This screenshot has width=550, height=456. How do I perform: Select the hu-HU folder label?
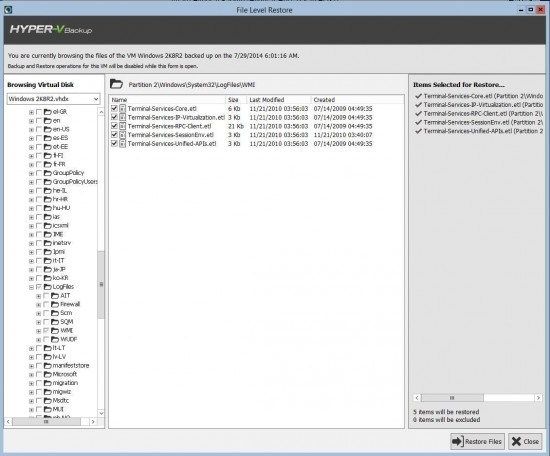[61, 208]
